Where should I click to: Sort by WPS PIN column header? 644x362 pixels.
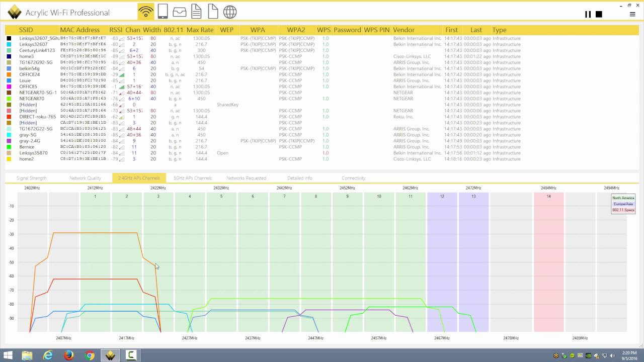click(377, 30)
